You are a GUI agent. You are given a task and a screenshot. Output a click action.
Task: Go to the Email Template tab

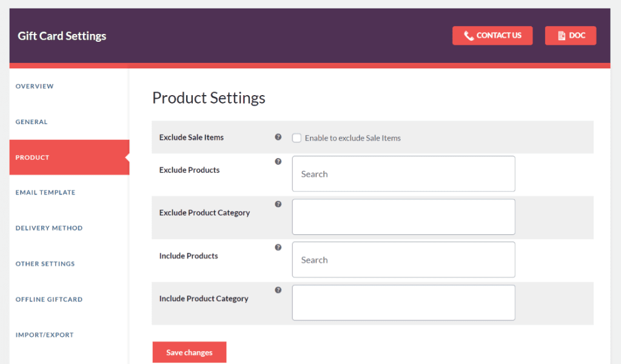(x=45, y=192)
